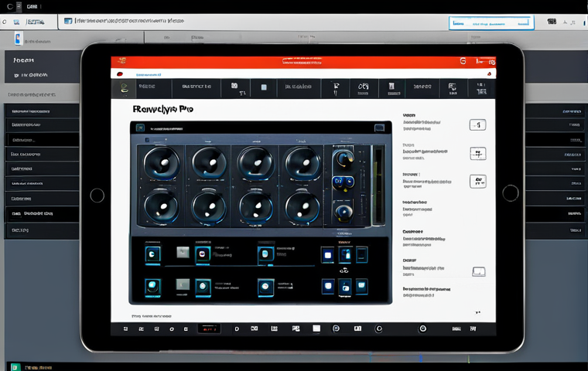Viewport: 588px width, 371px height.
Task: Click the white square icon in the bottom toolbar
Action: coord(316,328)
